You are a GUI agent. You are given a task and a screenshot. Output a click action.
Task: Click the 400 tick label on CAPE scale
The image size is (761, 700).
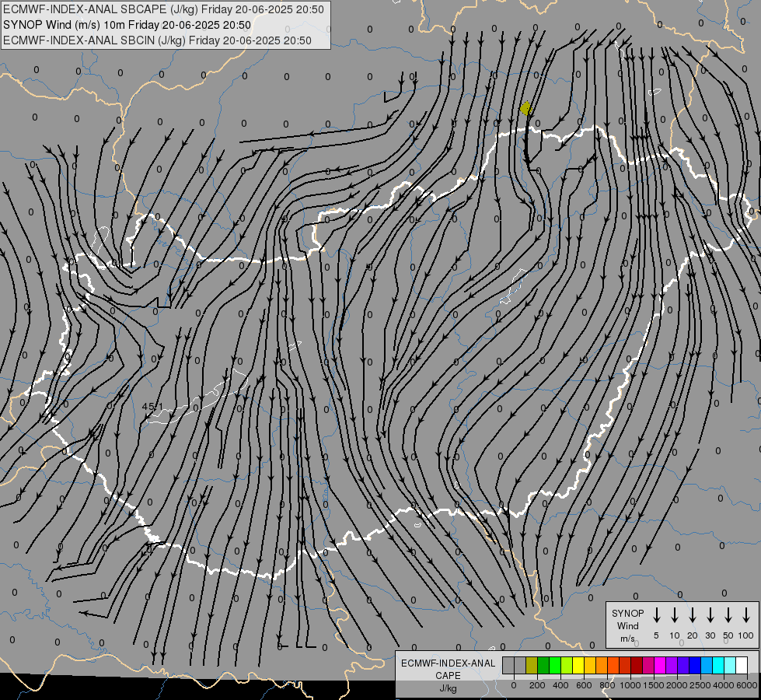pyautogui.click(x=560, y=685)
